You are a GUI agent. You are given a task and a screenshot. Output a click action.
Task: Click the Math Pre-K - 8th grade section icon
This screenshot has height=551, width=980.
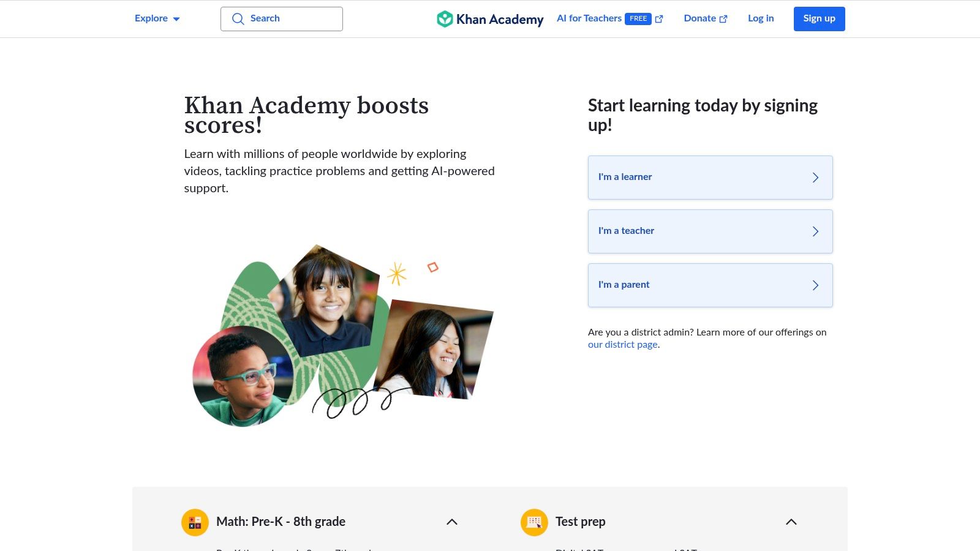195,522
